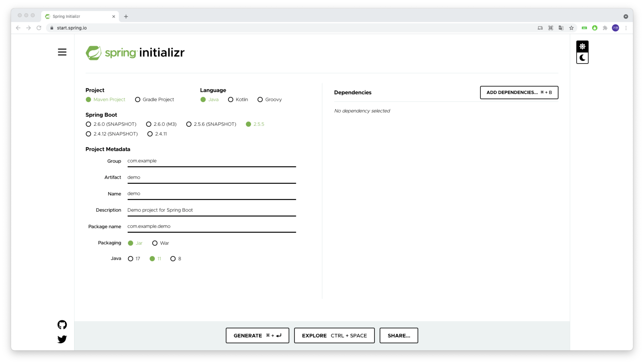Viewport: 644px width, 364px height.
Task: Click the site lock icon
Action: click(x=52, y=28)
